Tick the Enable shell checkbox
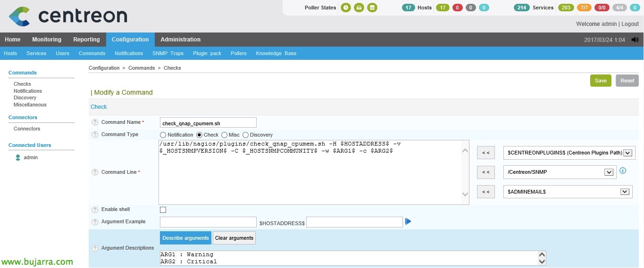 [x=163, y=210]
